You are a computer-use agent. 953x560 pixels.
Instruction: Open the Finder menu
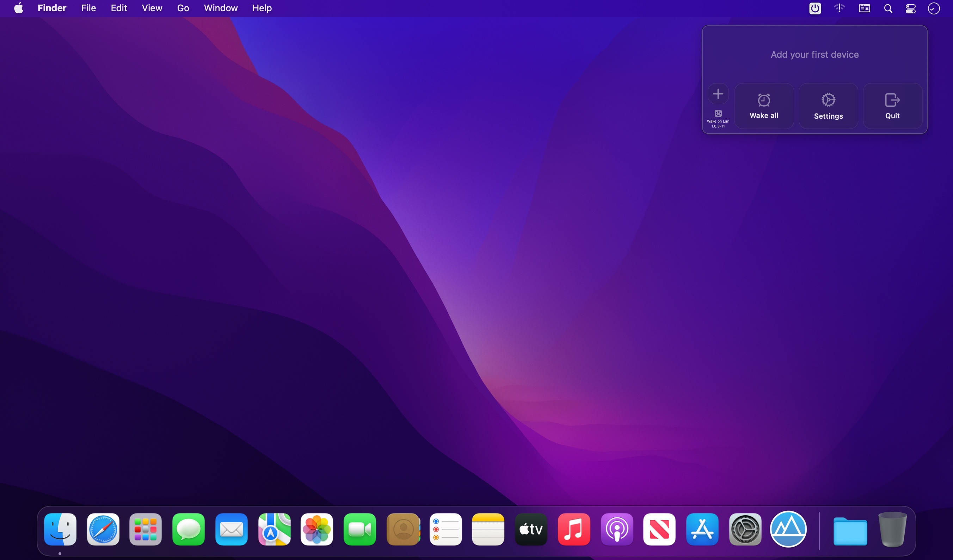52,8
